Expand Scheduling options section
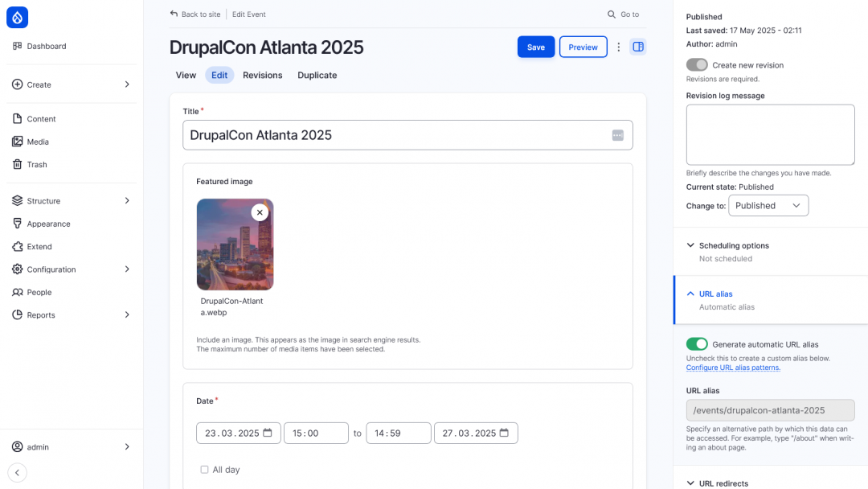Image resolution: width=868 pixels, height=489 pixels. 734,245
